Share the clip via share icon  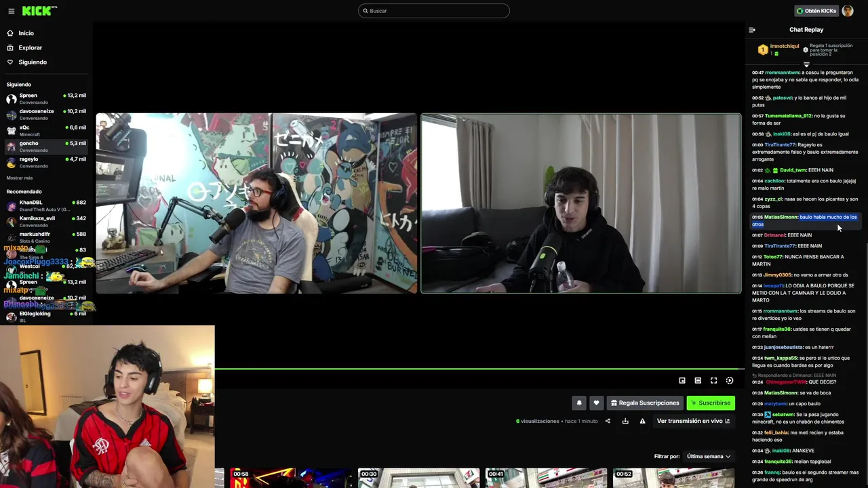608,421
